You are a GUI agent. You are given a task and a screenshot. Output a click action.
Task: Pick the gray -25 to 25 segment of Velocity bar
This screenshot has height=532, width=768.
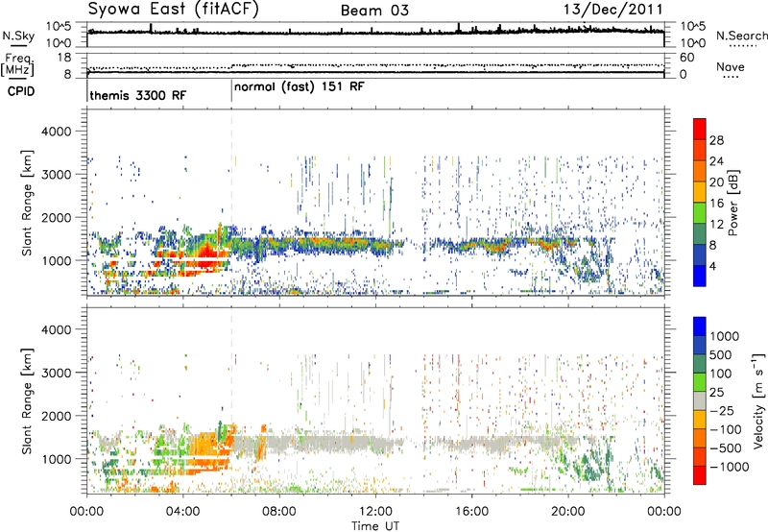point(700,401)
